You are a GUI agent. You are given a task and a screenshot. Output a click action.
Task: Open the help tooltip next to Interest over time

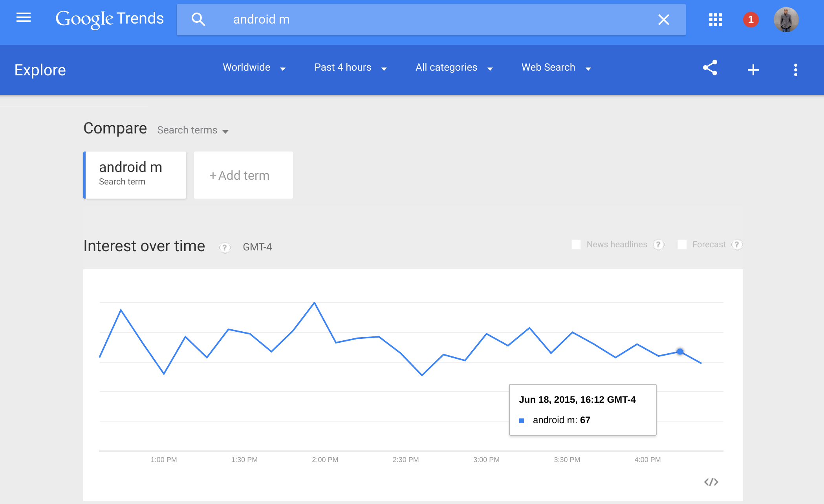pos(224,247)
